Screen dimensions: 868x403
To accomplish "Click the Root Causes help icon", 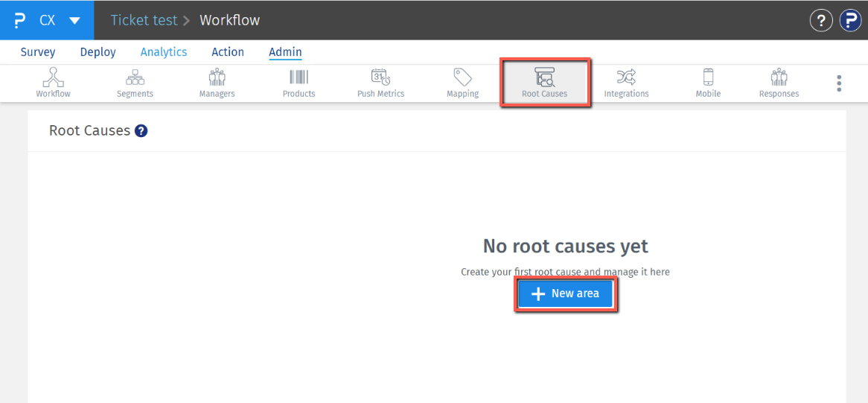I will coord(141,131).
